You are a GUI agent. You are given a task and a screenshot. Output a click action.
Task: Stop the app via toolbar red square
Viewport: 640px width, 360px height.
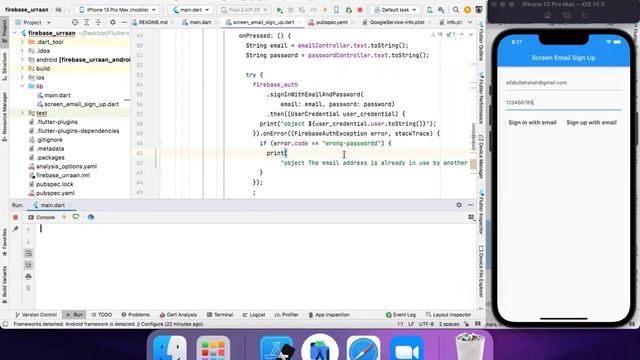click(360, 10)
